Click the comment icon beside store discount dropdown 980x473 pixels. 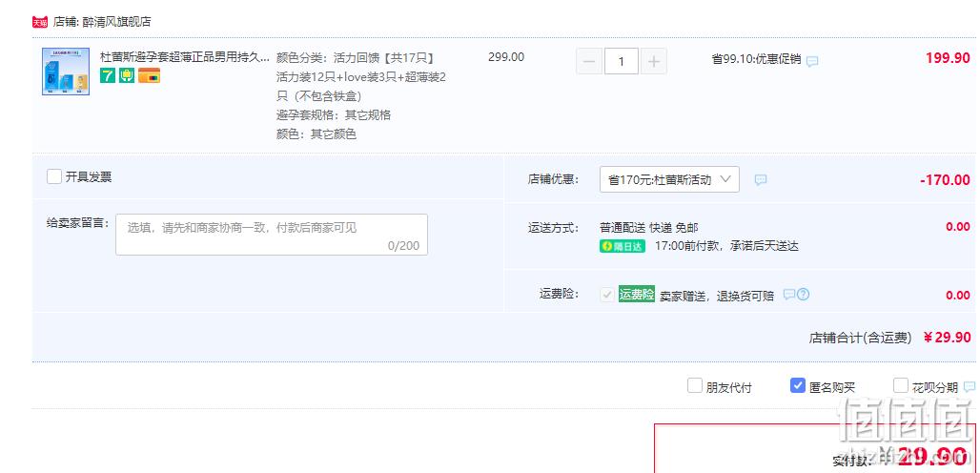(x=760, y=180)
